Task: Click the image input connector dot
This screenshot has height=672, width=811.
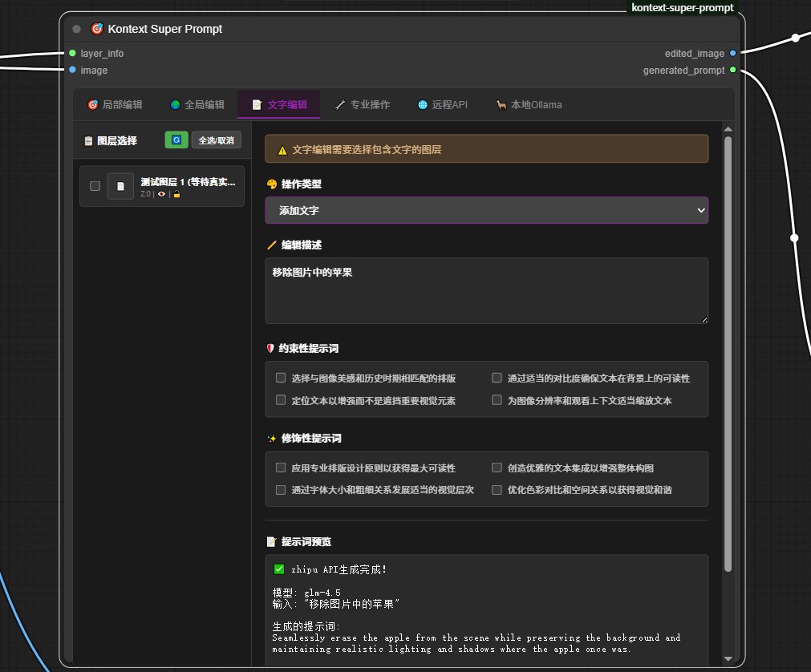Action: tap(72, 70)
